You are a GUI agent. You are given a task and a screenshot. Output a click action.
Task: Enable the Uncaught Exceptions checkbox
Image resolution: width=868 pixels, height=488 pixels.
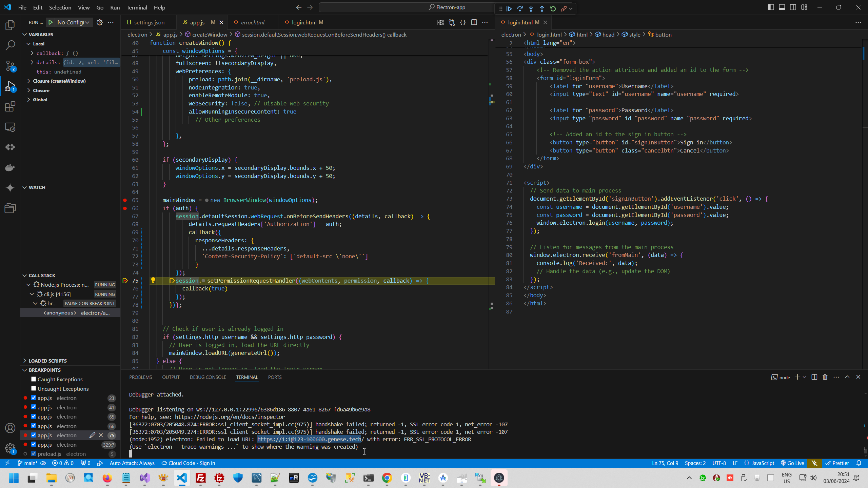(34, 388)
